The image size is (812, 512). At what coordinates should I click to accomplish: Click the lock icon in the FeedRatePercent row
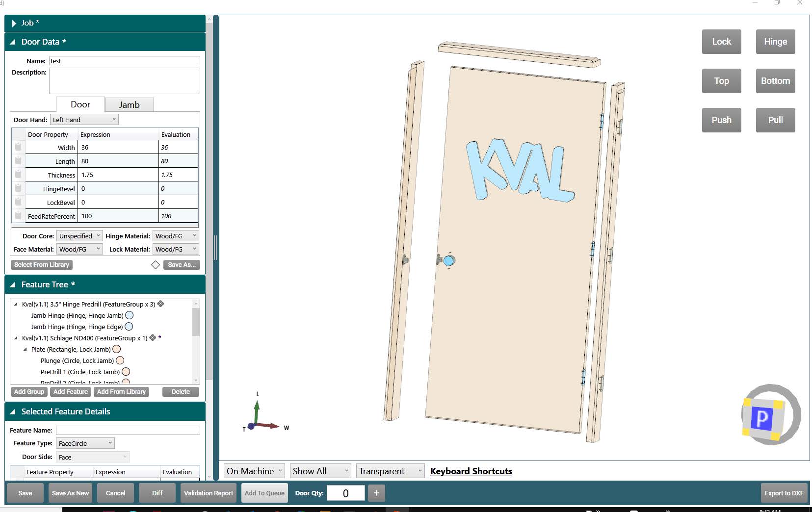(18, 215)
